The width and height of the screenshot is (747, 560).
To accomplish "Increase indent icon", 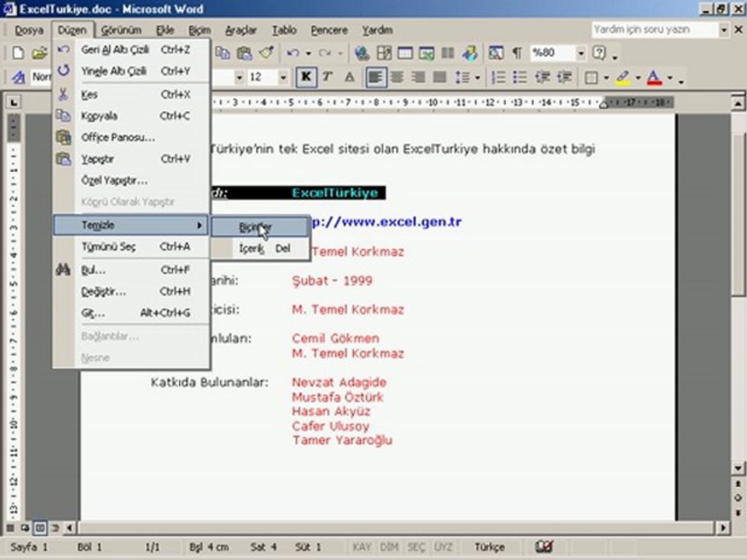I will click(x=564, y=77).
